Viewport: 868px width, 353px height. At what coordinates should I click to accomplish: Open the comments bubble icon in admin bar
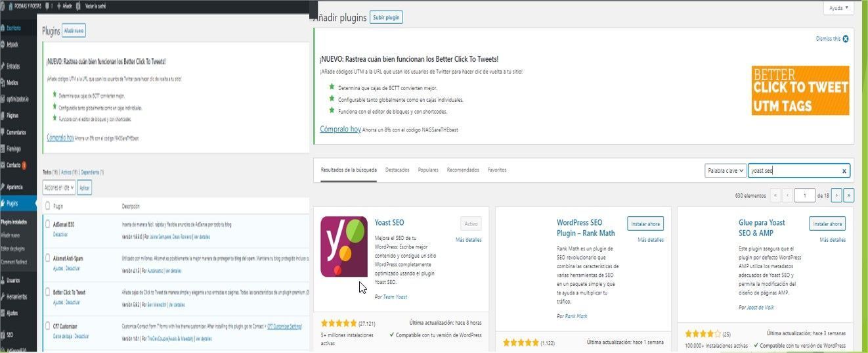pyautogui.click(x=47, y=5)
